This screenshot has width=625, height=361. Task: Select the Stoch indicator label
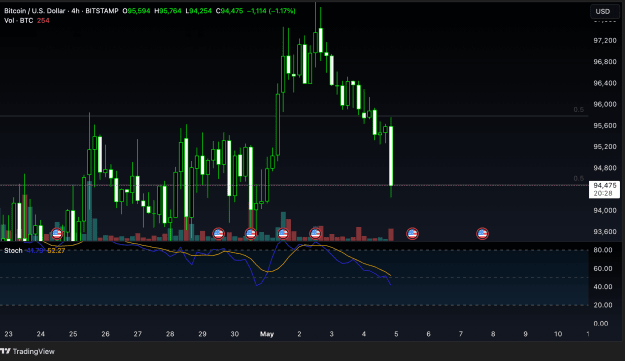tap(13, 251)
